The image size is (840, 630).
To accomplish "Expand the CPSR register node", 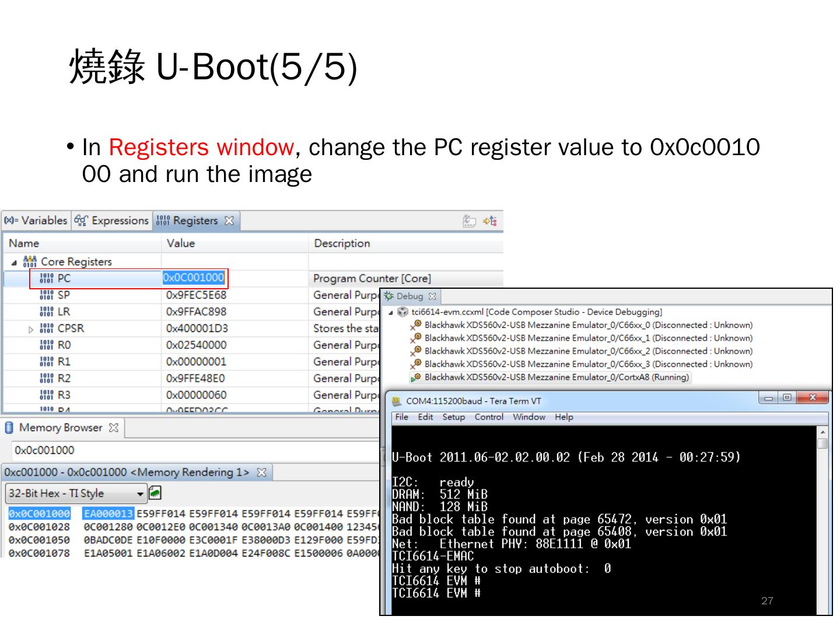I will [x=31, y=330].
